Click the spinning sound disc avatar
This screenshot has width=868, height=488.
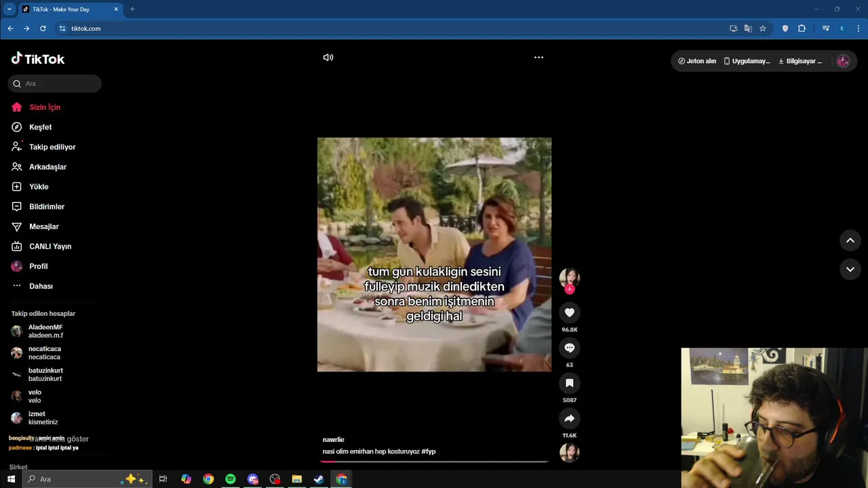[570, 452]
